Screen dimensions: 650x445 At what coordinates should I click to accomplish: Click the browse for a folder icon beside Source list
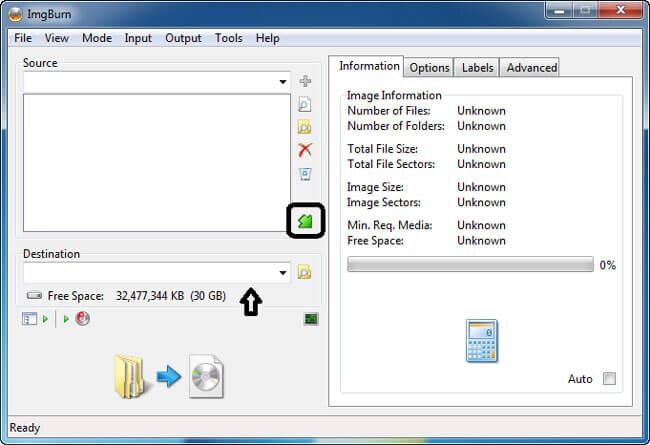(x=304, y=127)
